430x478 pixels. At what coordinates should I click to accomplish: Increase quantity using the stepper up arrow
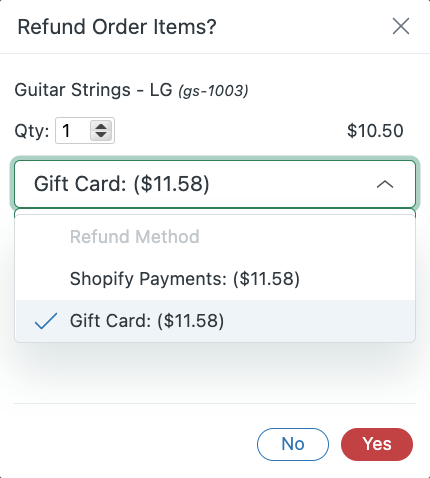101,127
